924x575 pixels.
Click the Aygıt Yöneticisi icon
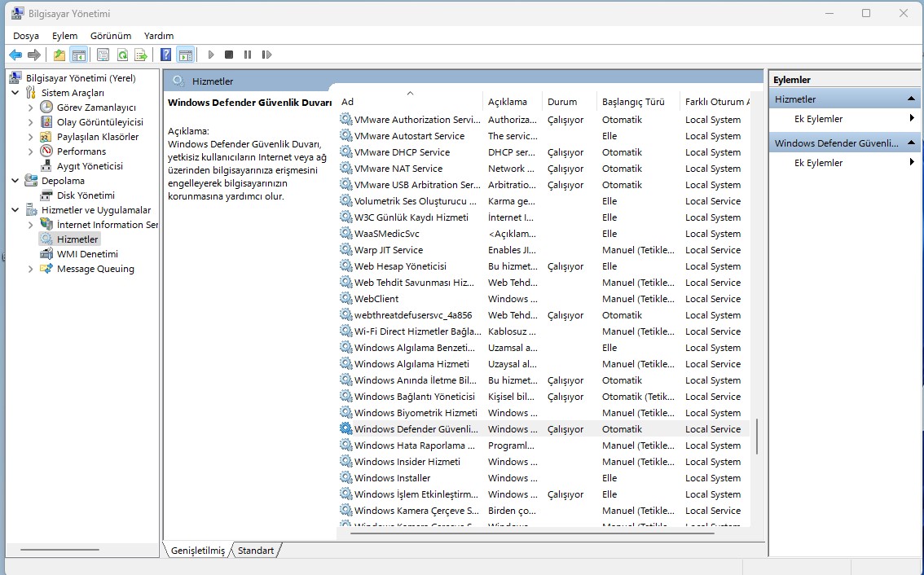point(46,165)
